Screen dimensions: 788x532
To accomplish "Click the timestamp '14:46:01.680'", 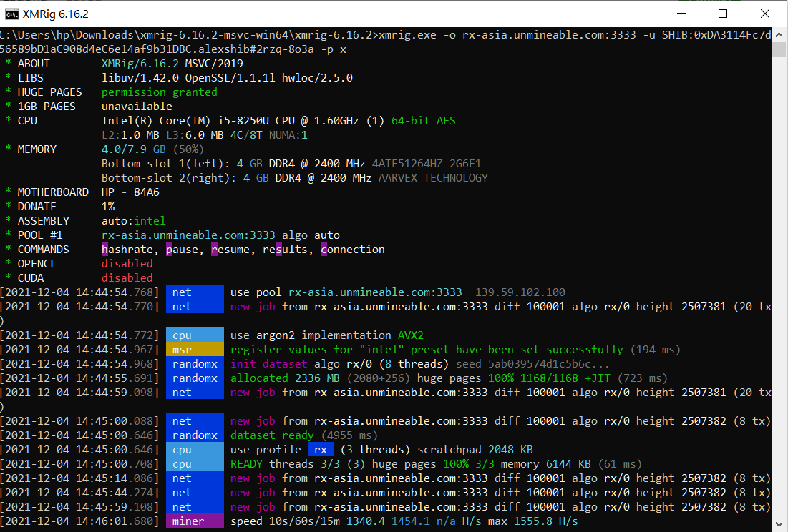I will (114, 521).
